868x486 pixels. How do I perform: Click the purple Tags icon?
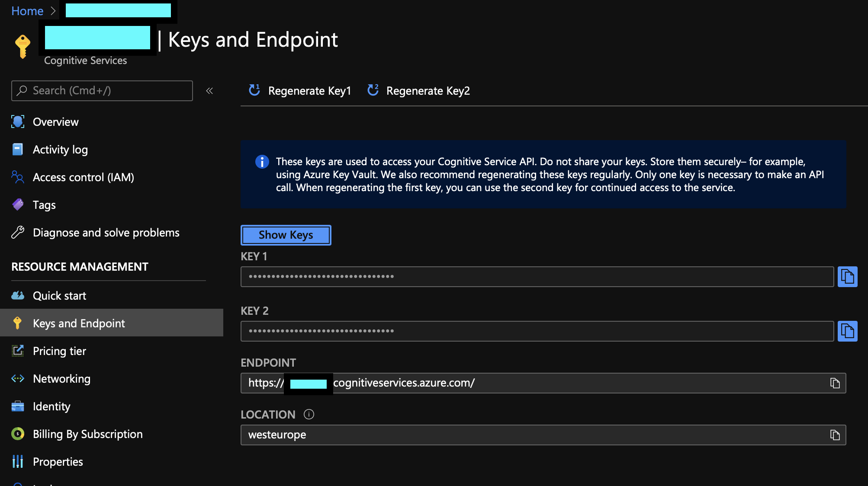[18, 205]
